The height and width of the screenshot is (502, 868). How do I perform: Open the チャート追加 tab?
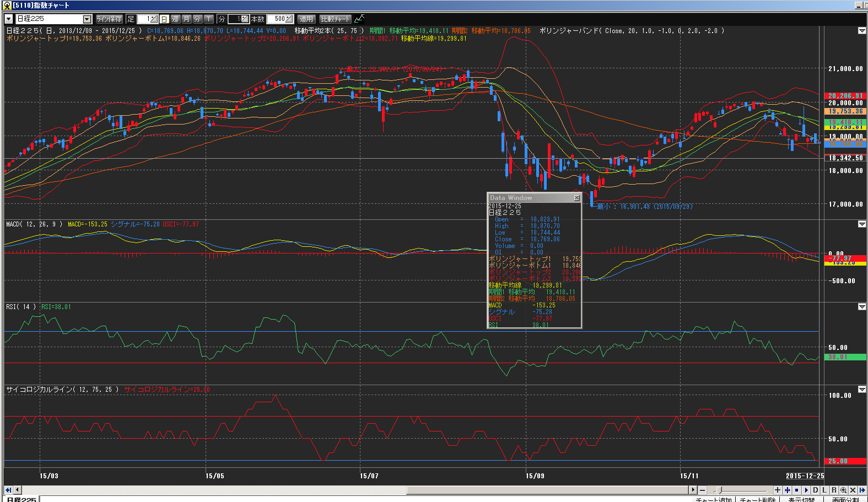[x=714, y=499]
